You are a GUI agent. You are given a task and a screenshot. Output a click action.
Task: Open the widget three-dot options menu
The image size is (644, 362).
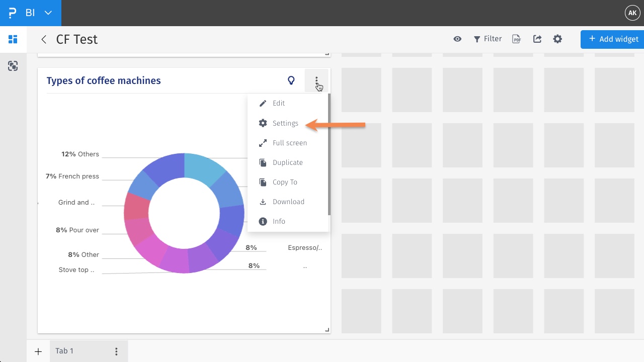tap(316, 80)
